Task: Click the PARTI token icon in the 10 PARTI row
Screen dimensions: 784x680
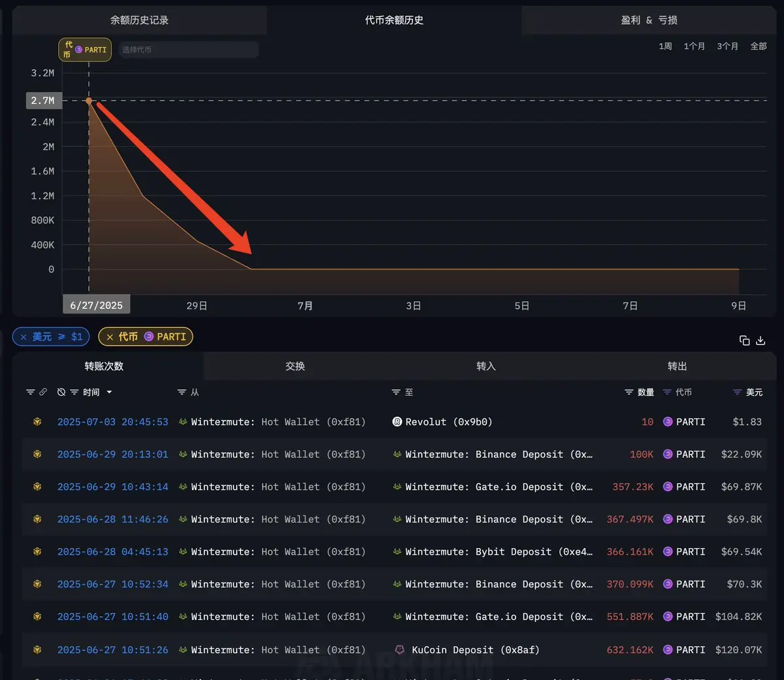Action: pos(668,422)
